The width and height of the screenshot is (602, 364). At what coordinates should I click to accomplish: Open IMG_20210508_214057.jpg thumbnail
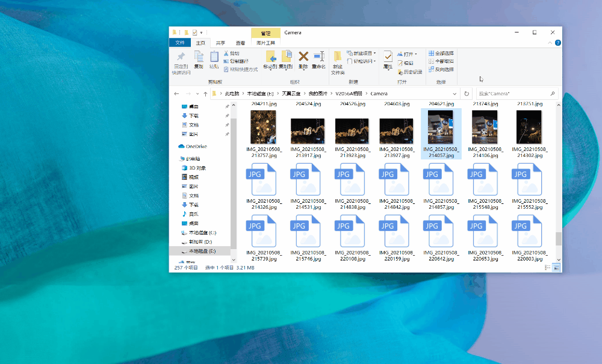point(439,126)
